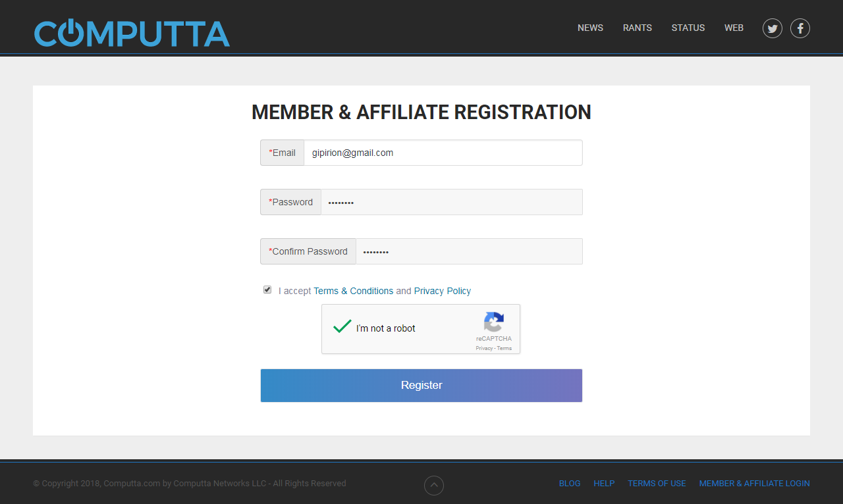Open Computta Facebook page icon
The height and width of the screenshot is (504, 843).
coord(800,28)
